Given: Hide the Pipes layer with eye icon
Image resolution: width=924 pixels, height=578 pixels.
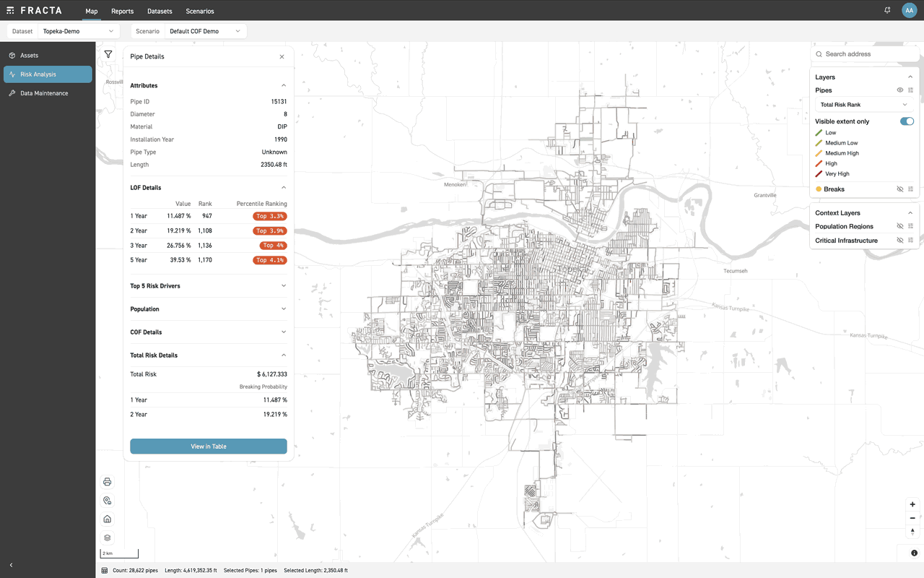Looking at the screenshot, I should tap(900, 90).
